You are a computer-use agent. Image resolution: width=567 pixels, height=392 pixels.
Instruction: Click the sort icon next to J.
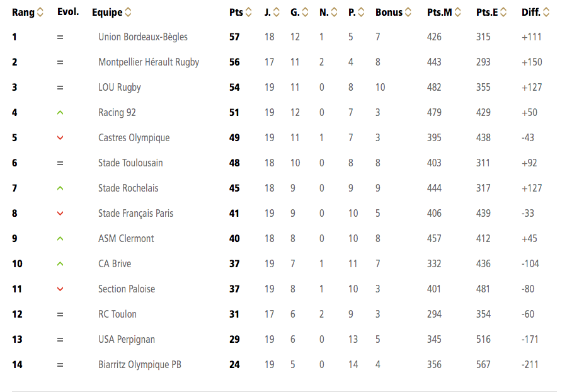pos(277,13)
